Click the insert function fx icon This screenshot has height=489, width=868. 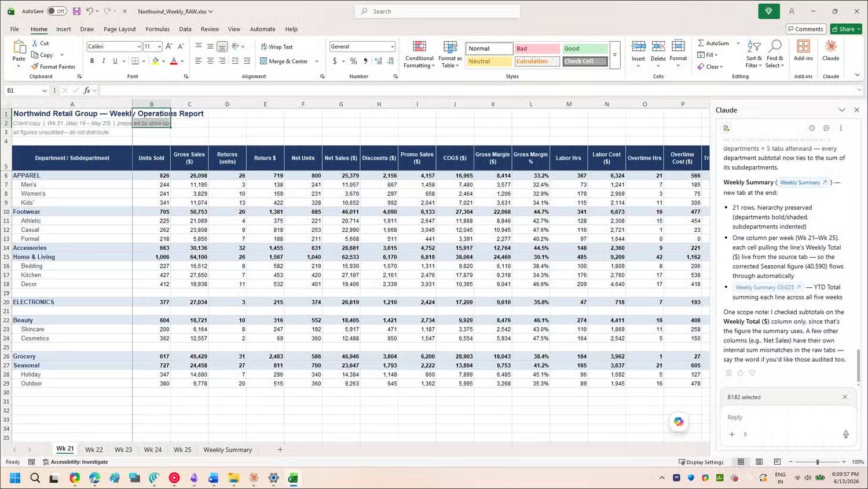(x=87, y=90)
